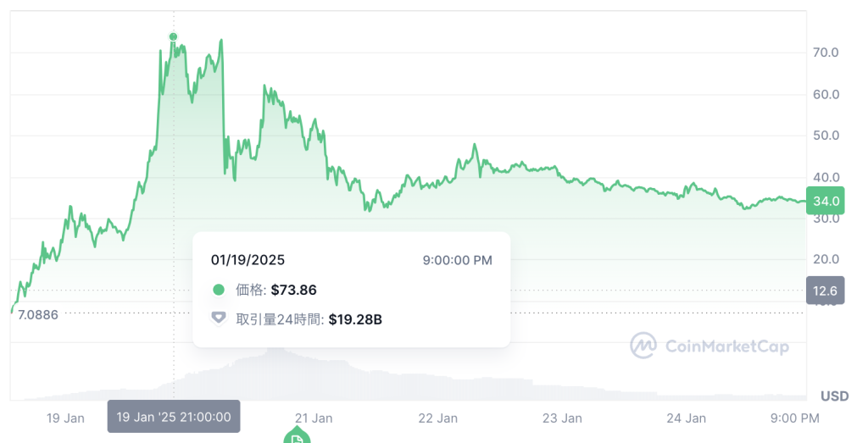This screenshot has width=868, height=443.
Task: Click the 21 Jan axis label
Action: point(314,418)
